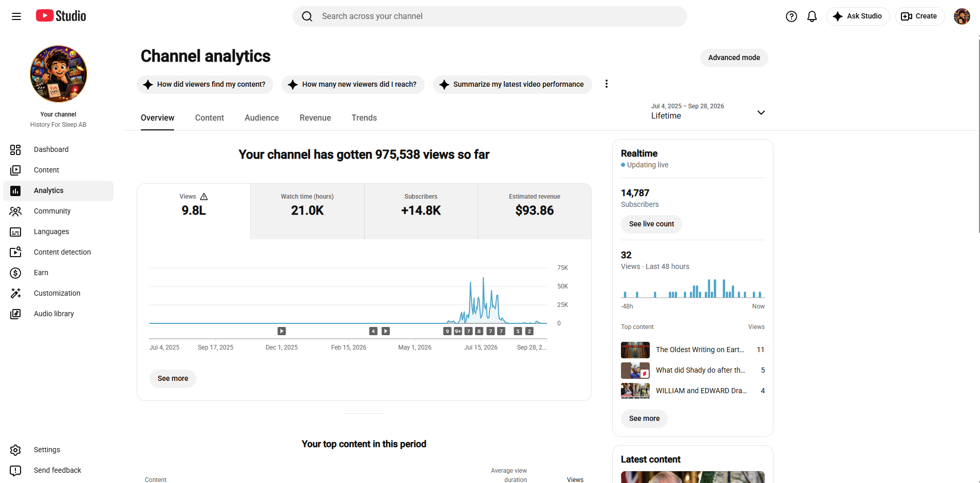Open Community in the sidebar
The image size is (980, 483).
(58, 211)
